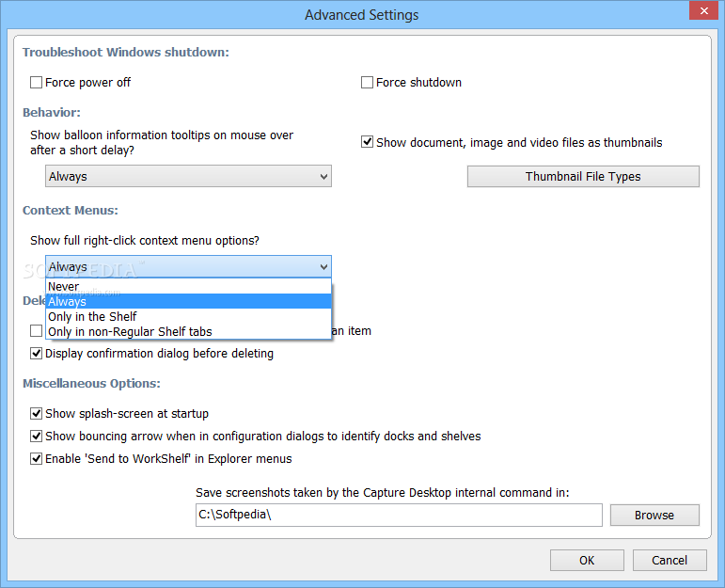725x588 pixels.
Task: Open the Thumbnail File Types button
Action: (583, 176)
